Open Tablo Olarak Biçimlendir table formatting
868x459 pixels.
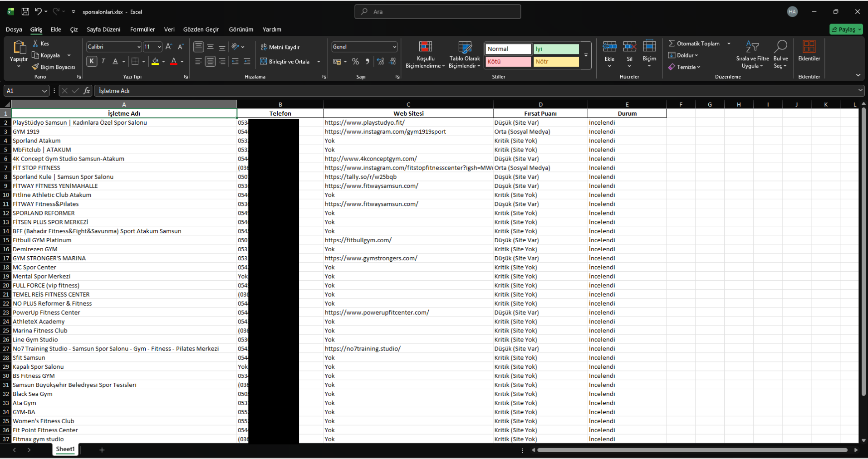point(465,55)
